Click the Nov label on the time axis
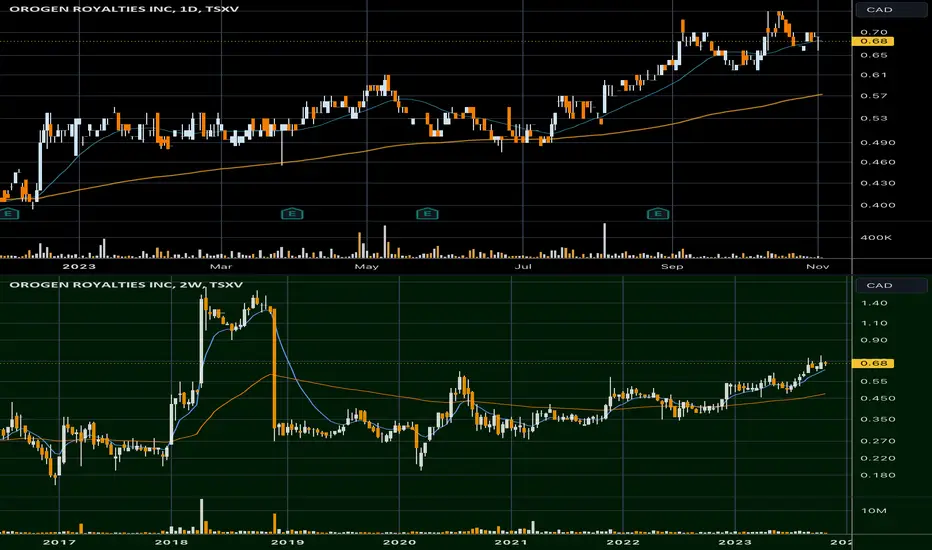Viewport: 932px width, 550px height. point(818,266)
